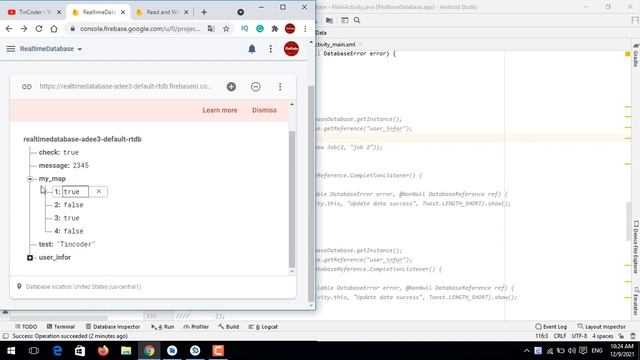Viewport: 640px width, 360px height.
Task: Select the test: "Tincoder" row
Action: pos(67,244)
